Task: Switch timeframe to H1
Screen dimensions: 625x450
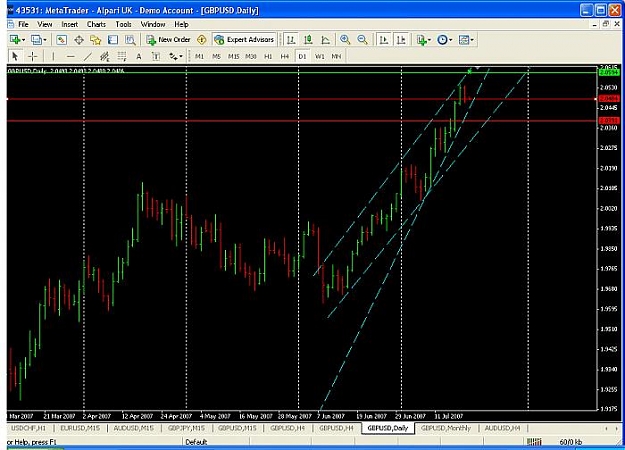Action: [268, 56]
